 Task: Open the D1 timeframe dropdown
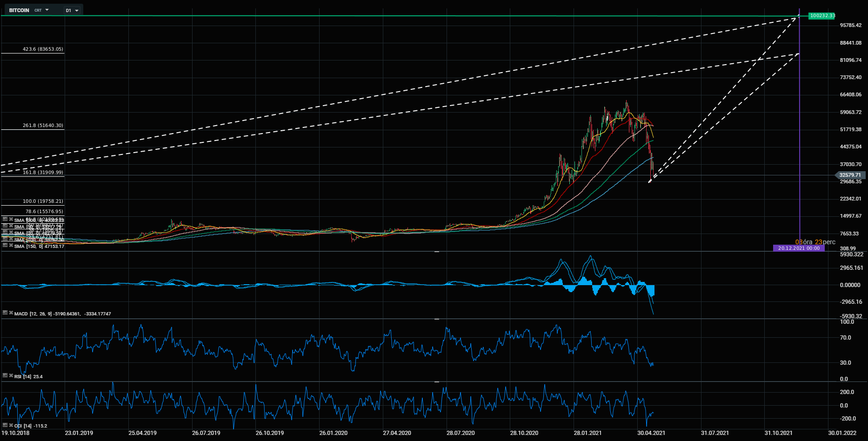(72, 10)
